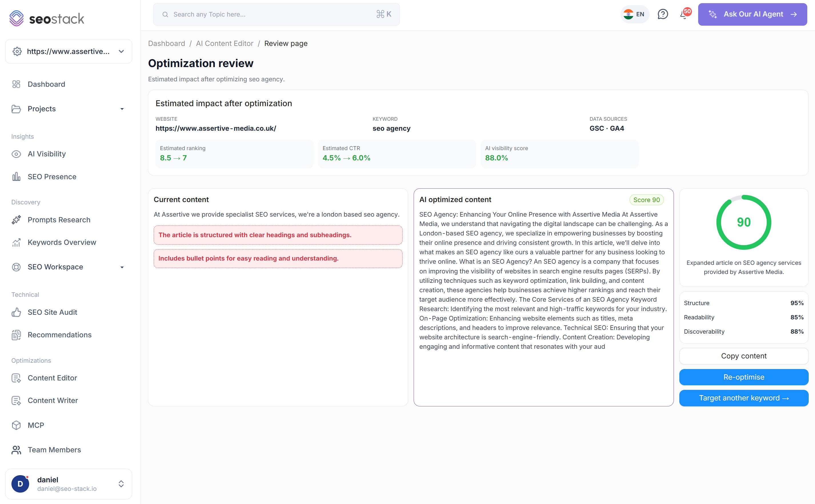Image resolution: width=815 pixels, height=504 pixels.
Task: Click the Command K shortcut hint
Action: pyautogui.click(x=384, y=14)
